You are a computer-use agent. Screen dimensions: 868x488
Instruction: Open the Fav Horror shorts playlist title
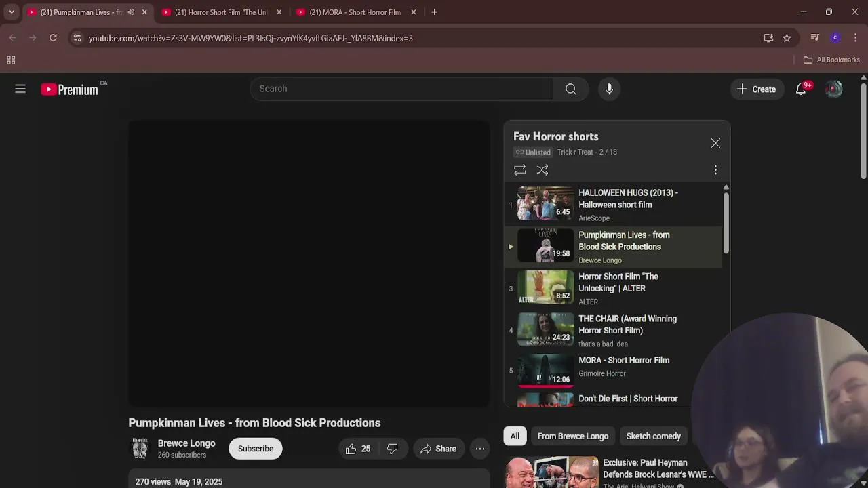coord(555,137)
